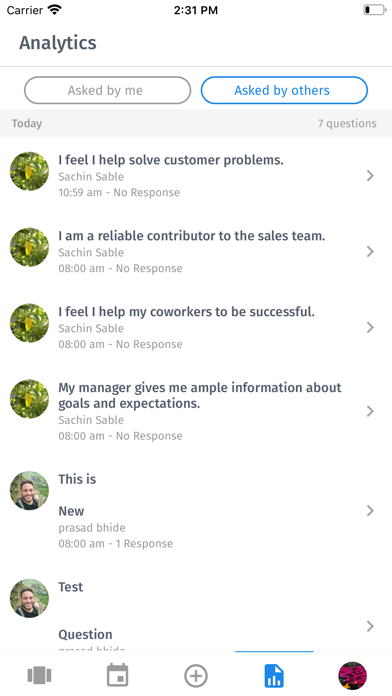Tap prasad bhide's avatar on Test Question
The width and height of the screenshot is (392, 696).
click(29, 598)
